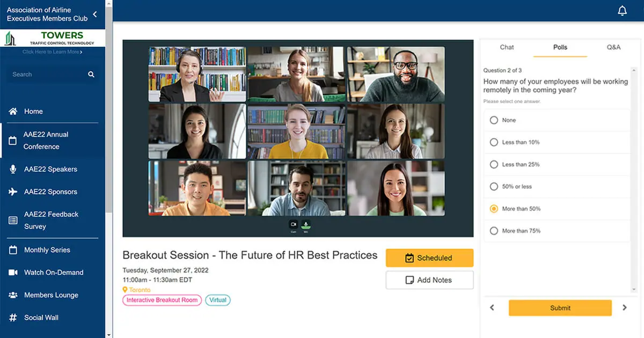The image size is (644, 338).
Task: Open the notifications bell
Action: 622,11
